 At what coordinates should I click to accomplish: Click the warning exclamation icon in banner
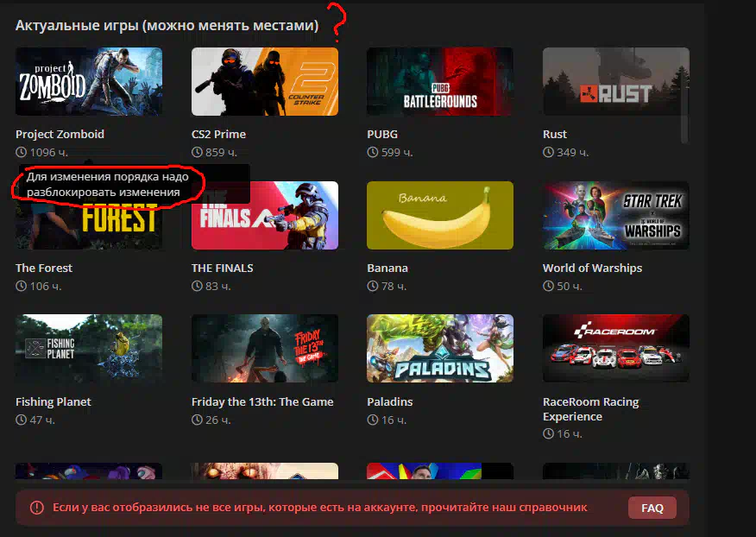(36, 508)
